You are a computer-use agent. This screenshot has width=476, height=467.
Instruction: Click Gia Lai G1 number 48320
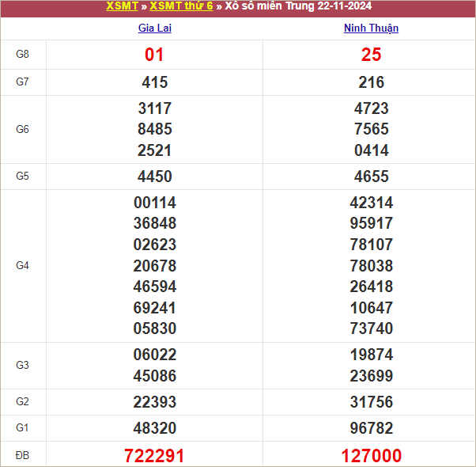154,428
